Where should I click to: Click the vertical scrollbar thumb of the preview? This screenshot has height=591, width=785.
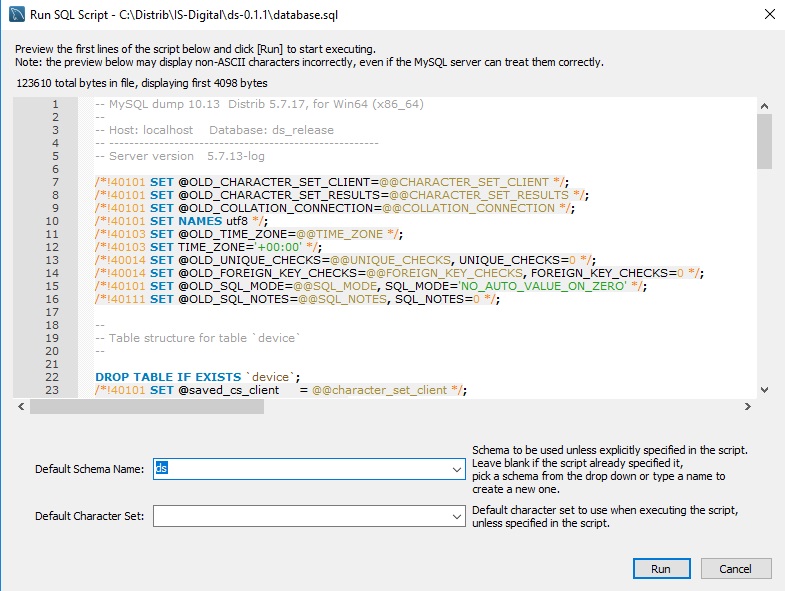click(x=764, y=141)
